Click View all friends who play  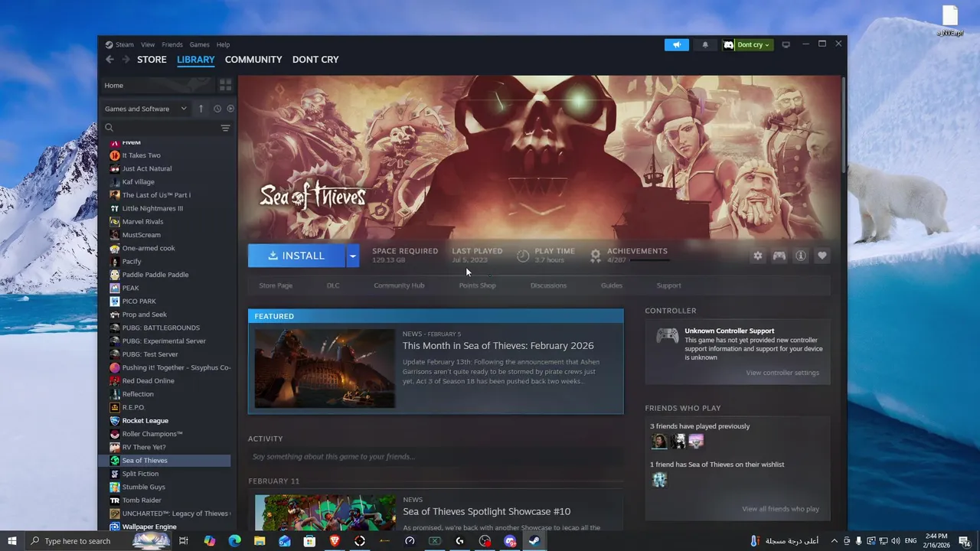tap(780, 509)
